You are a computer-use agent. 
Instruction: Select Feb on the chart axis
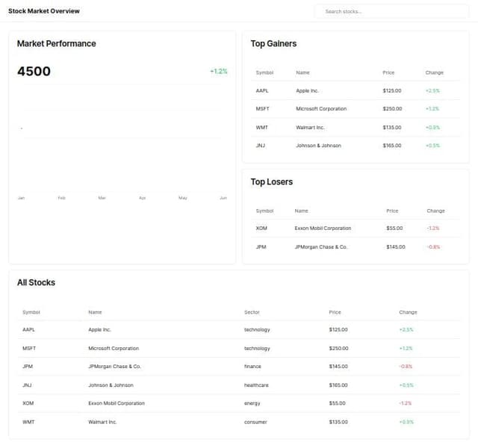coord(61,198)
